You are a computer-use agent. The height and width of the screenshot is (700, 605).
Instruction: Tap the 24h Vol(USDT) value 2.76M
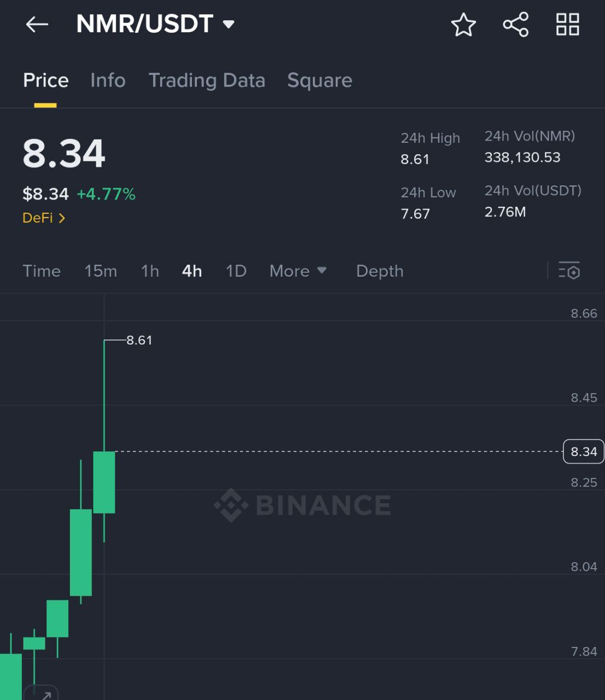[505, 212]
